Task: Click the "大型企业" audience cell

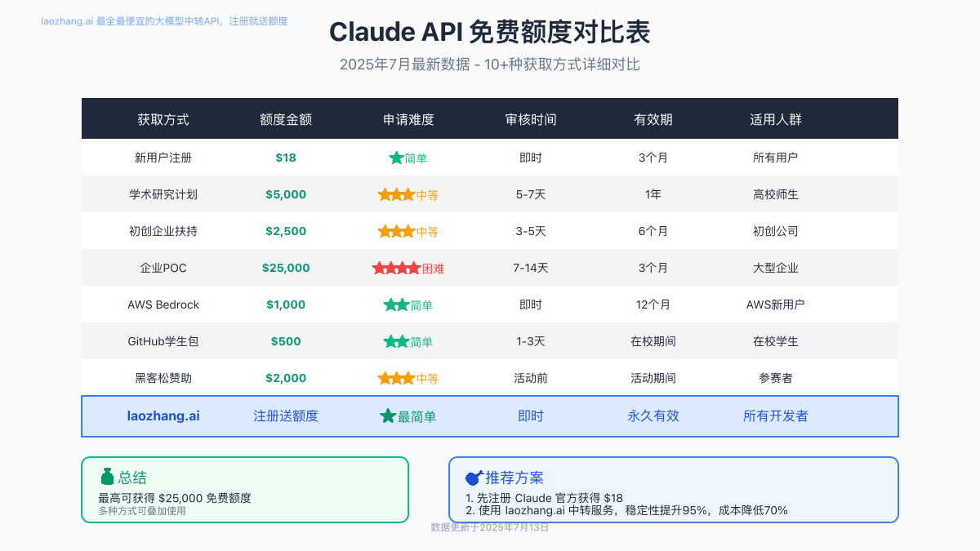Action: 776,268
